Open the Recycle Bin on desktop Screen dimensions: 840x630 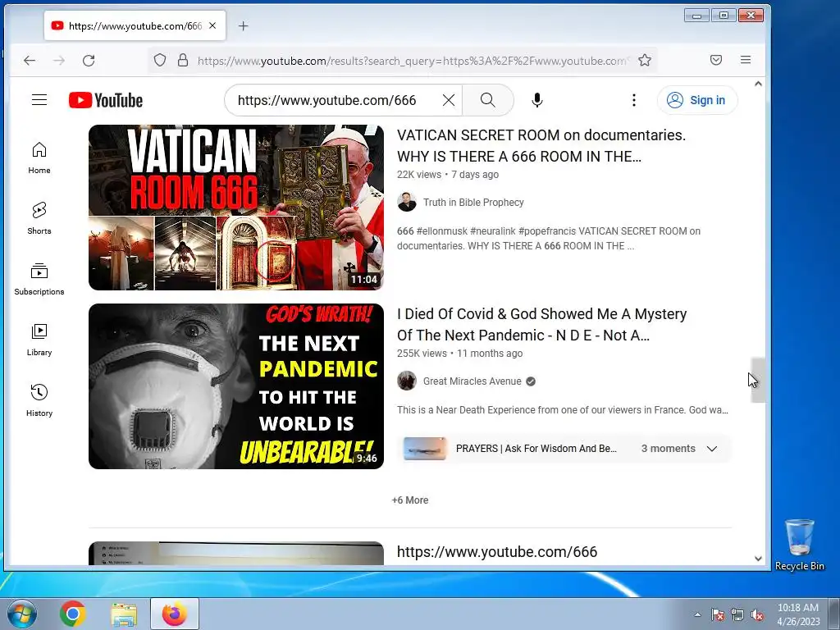pyautogui.click(x=799, y=545)
